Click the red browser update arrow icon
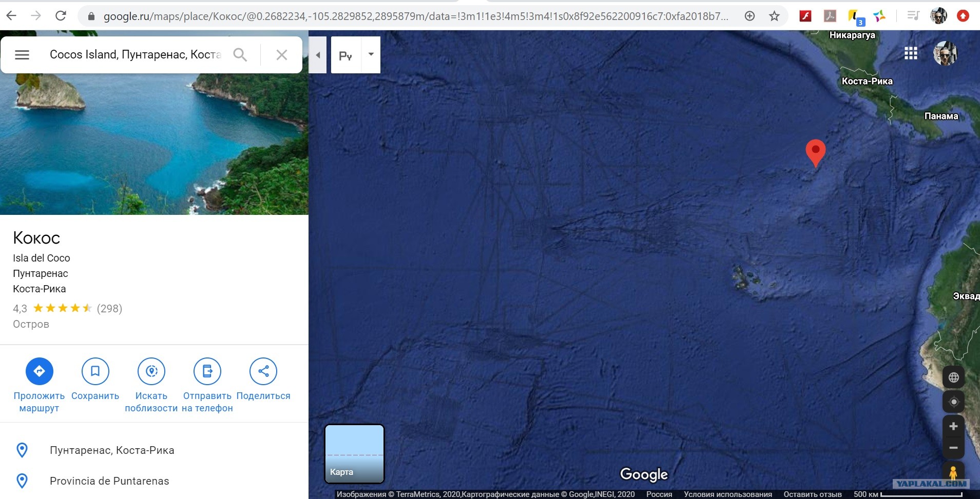 [963, 16]
